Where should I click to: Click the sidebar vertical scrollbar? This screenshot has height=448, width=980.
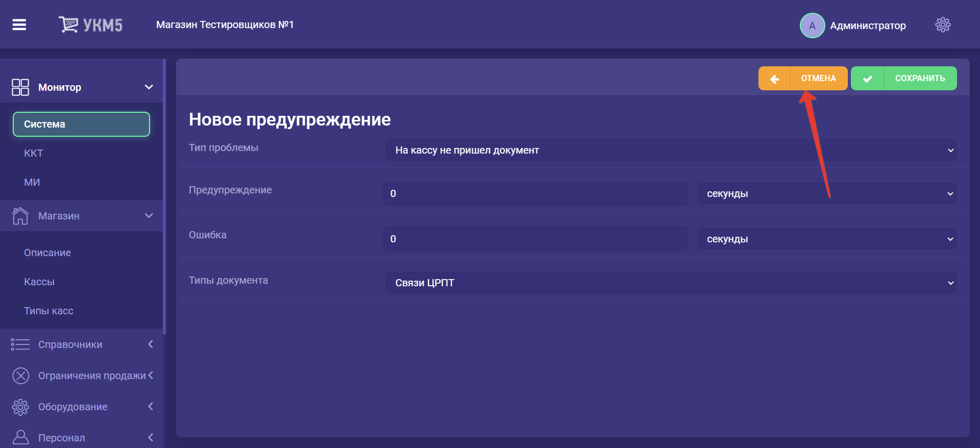[x=164, y=196]
